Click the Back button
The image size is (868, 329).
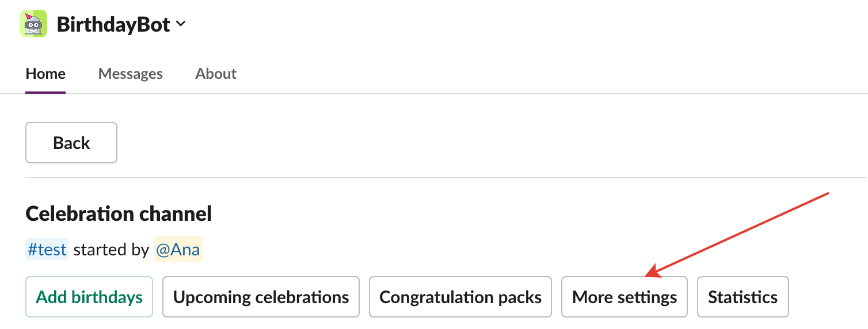(x=71, y=143)
